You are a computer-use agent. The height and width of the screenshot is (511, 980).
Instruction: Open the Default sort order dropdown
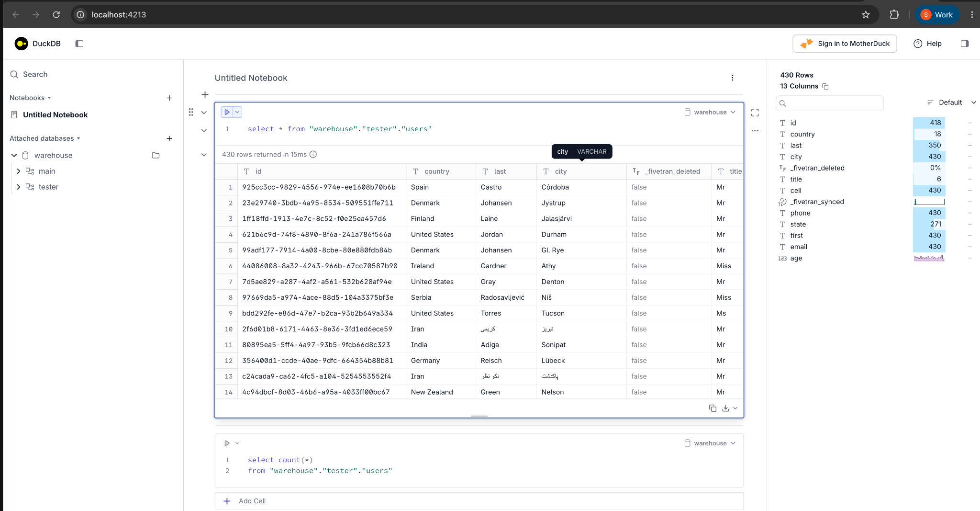(951, 102)
